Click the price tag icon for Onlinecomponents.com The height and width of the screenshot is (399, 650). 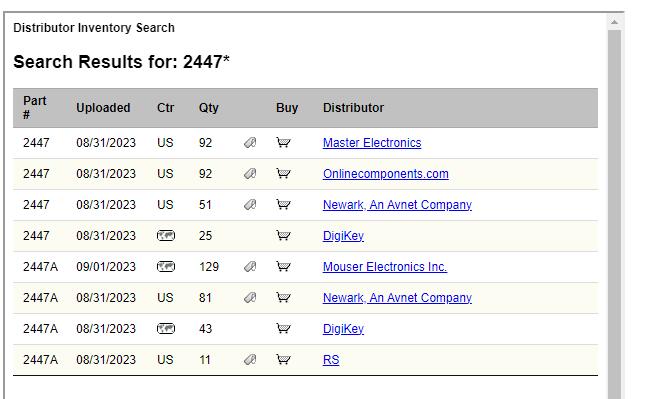[250, 174]
